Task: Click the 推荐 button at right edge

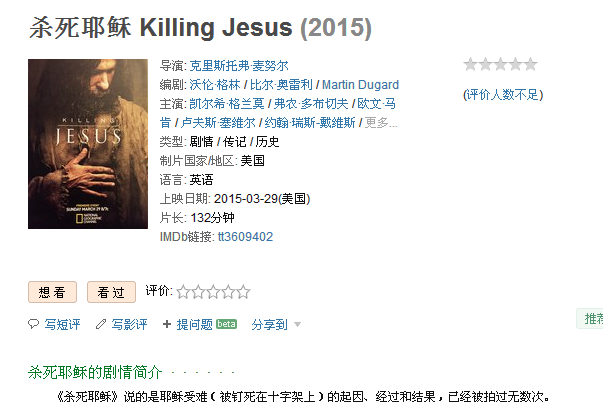Action: pos(590,318)
